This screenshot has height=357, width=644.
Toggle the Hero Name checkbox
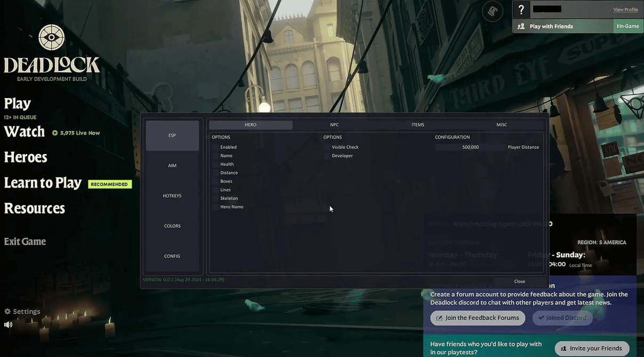pyautogui.click(x=216, y=207)
